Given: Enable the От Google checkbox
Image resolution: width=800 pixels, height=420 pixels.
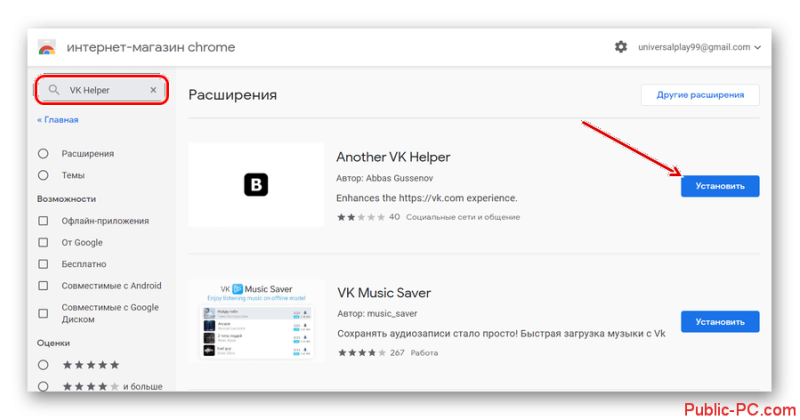Looking at the screenshot, I should pyautogui.click(x=43, y=242).
